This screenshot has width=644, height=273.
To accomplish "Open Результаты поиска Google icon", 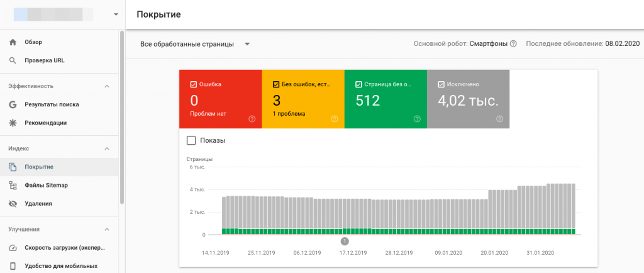I will [13, 104].
